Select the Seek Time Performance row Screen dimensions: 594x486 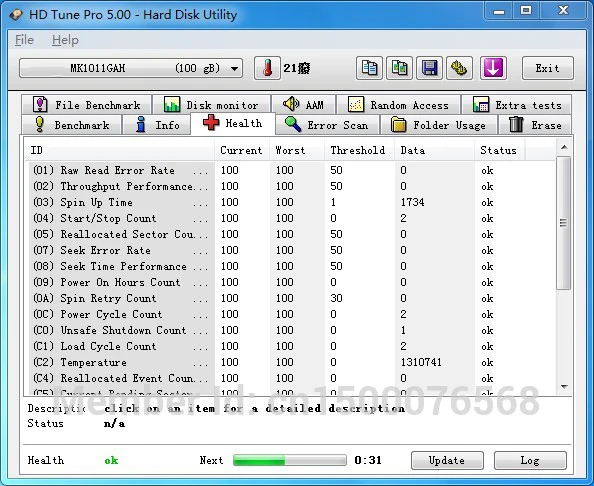point(292,266)
